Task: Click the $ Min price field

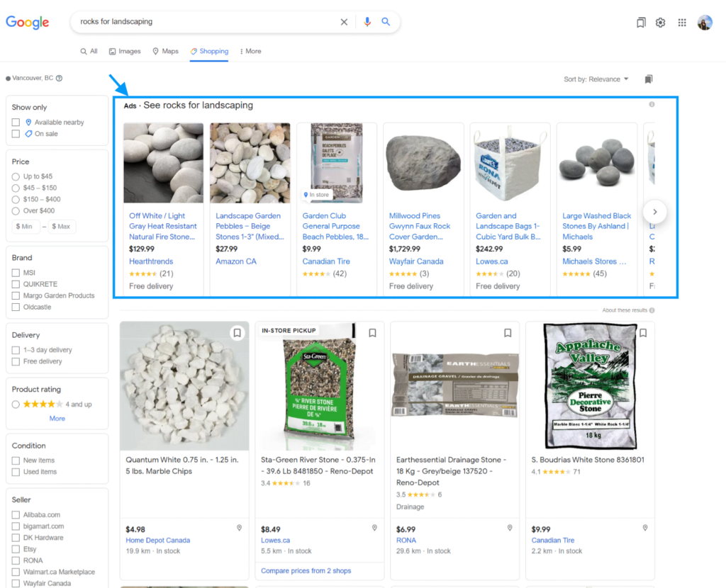Action: tap(26, 227)
